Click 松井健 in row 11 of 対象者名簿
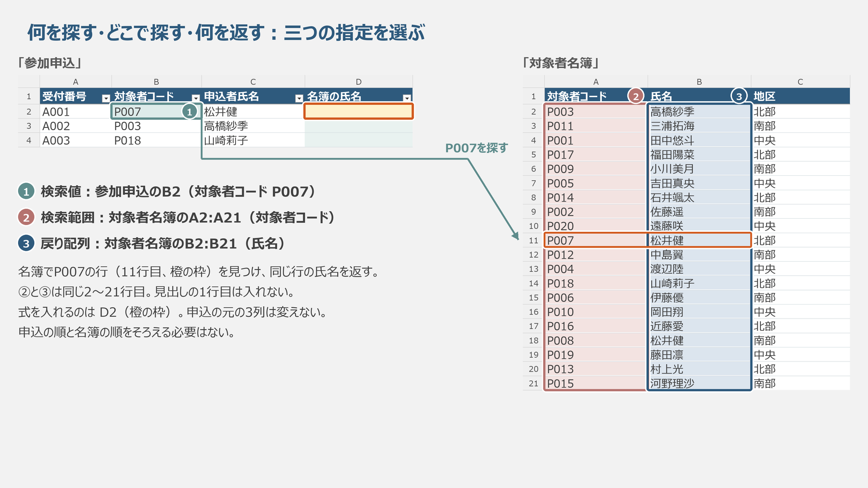Image resolution: width=868 pixels, height=488 pixels. [699, 240]
